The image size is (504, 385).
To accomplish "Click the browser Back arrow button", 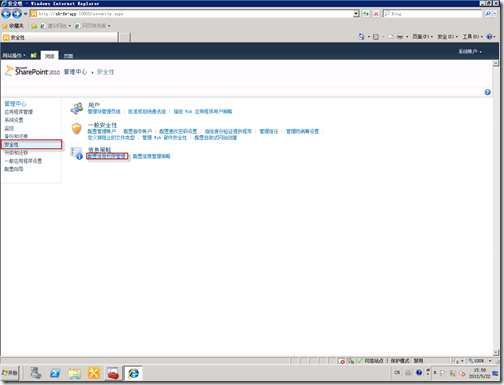I will point(6,14).
